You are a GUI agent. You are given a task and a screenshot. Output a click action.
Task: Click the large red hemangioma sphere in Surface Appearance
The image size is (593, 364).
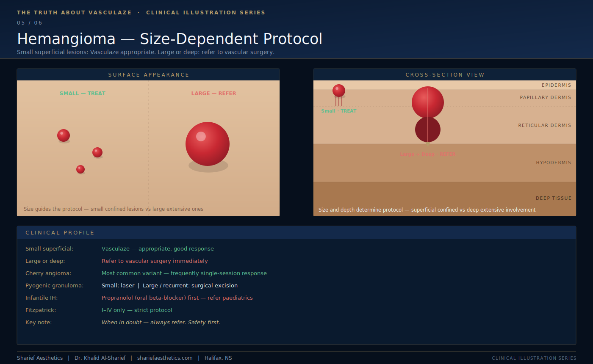tap(208, 144)
